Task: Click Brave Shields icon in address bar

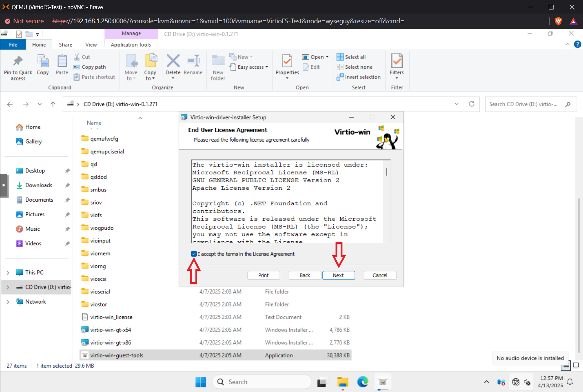Action: [x=558, y=21]
